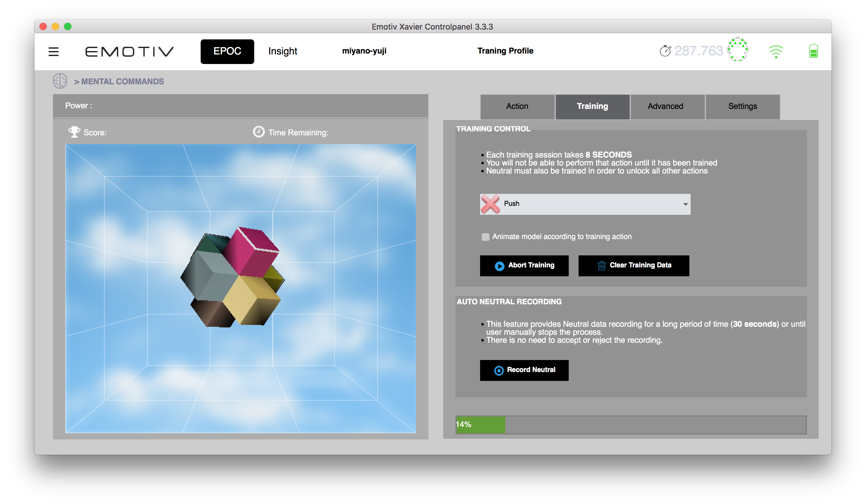Click the stopwatch timer icon
Screen dimensions: 866x504
coord(665,51)
